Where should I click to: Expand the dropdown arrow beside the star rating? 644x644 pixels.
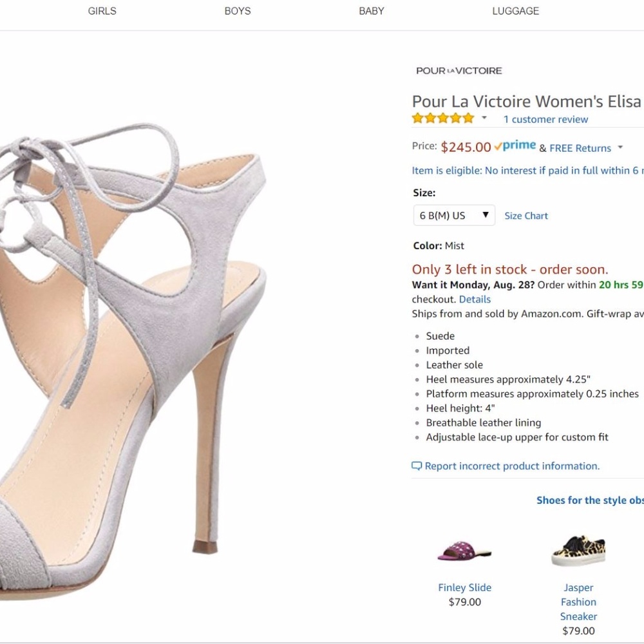click(x=484, y=118)
